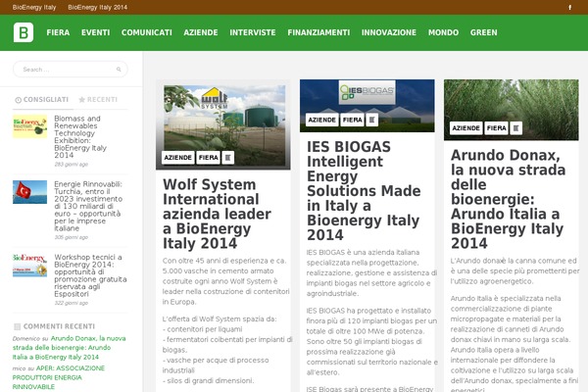Viewport: 588px width, 392px height.
Task: Click AZIENDE tag on Wolf System card
Action: point(177,158)
